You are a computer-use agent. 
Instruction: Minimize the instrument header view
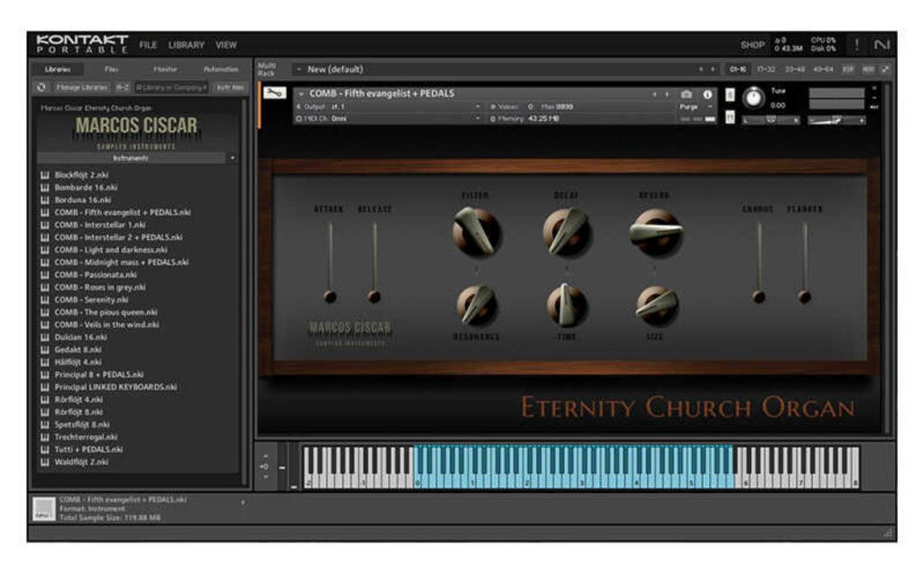point(874,97)
